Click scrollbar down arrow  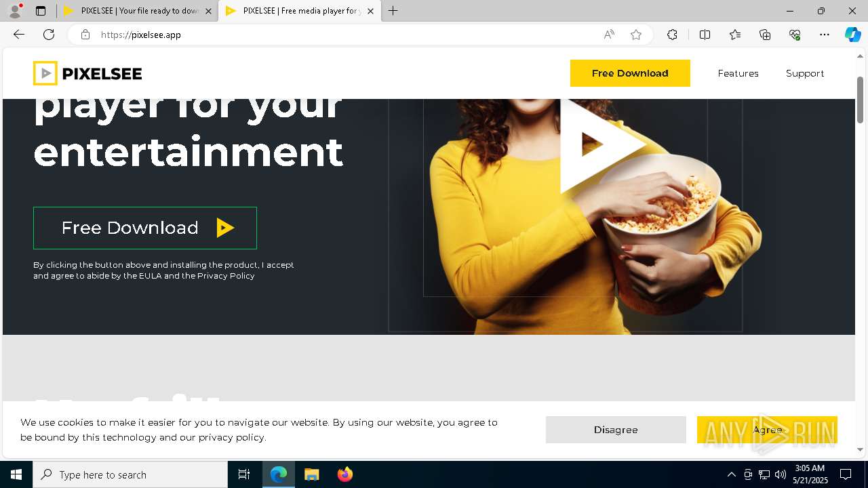[860, 449]
